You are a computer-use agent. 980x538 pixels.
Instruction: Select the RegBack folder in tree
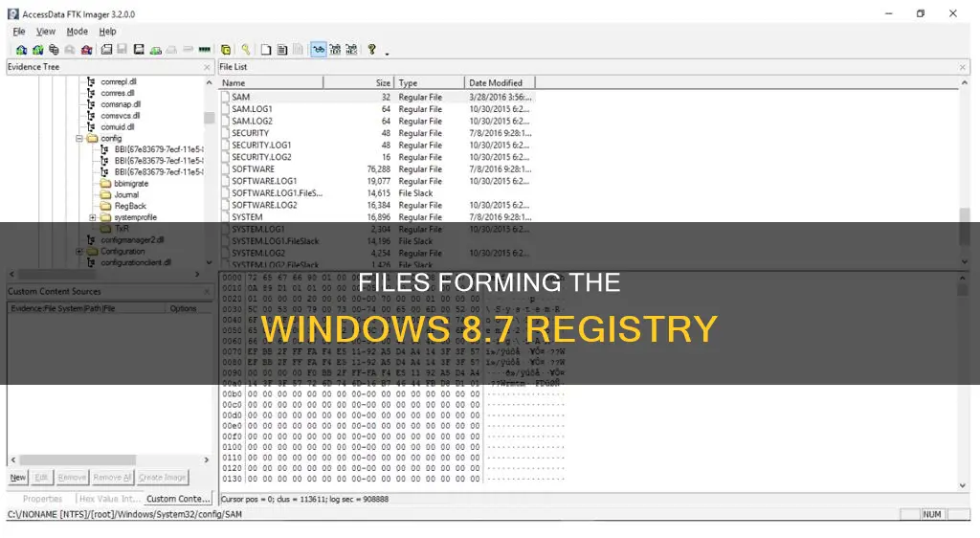[x=130, y=206]
